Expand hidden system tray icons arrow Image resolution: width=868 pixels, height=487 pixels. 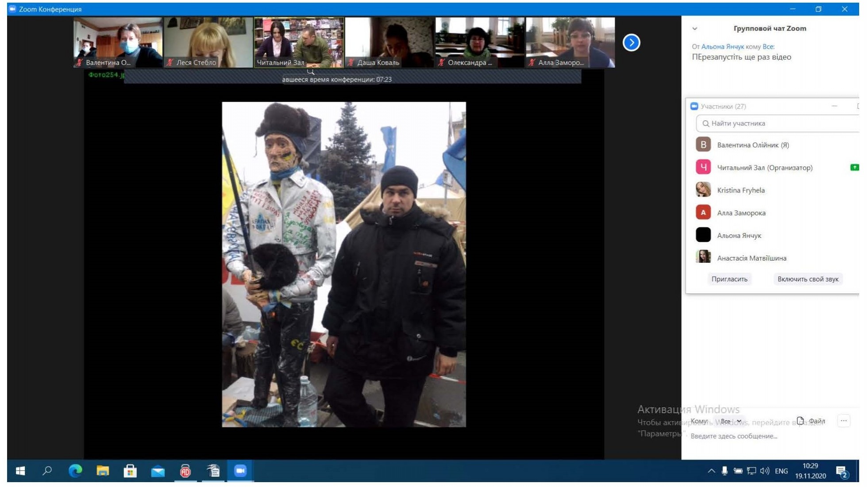click(711, 471)
